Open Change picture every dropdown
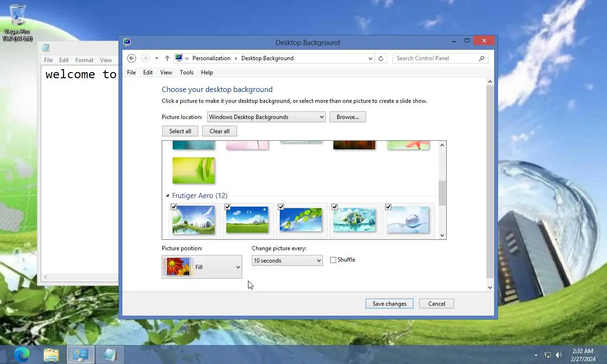607x364 pixels. 287,261
